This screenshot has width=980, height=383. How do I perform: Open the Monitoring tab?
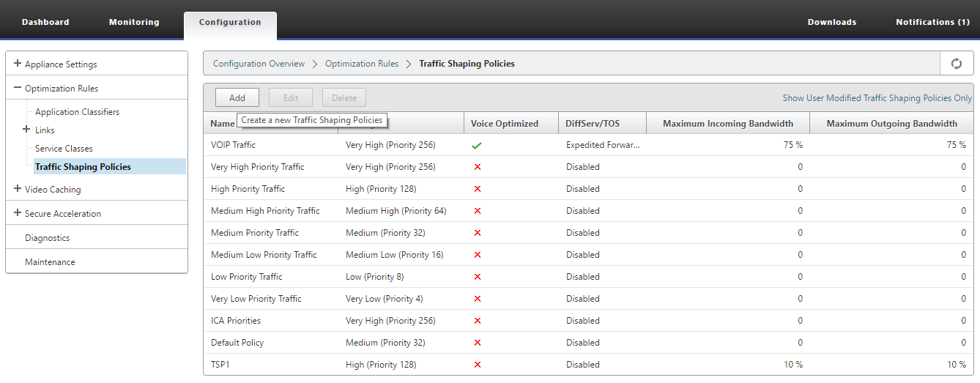click(x=134, y=22)
